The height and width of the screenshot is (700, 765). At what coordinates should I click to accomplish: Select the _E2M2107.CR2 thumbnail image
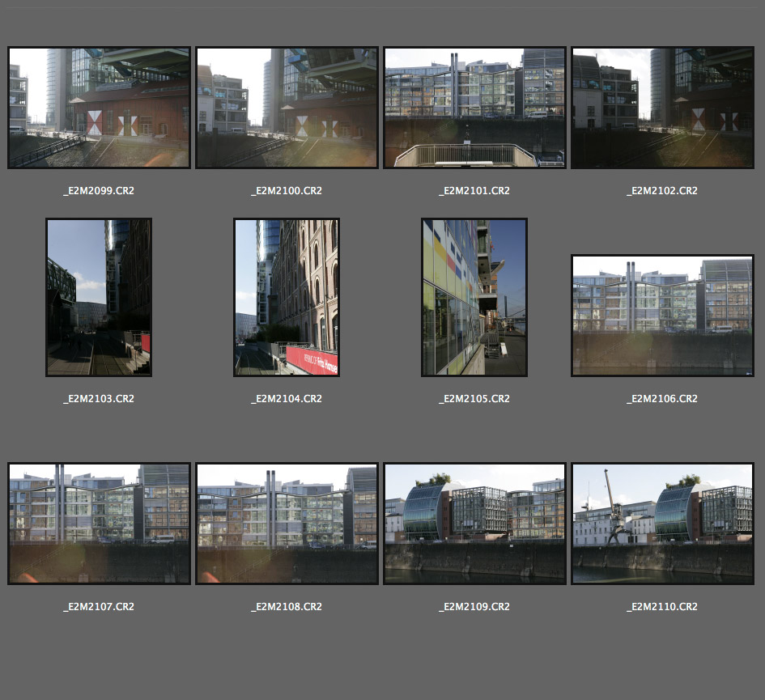point(99,524)
